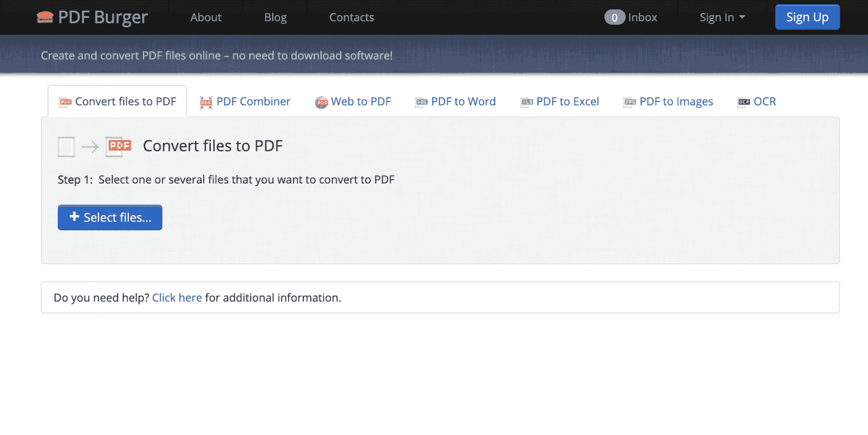The height and width of the screenshot is (435, 868).
Task: Go to the Blog page
Action: [276, 17]
